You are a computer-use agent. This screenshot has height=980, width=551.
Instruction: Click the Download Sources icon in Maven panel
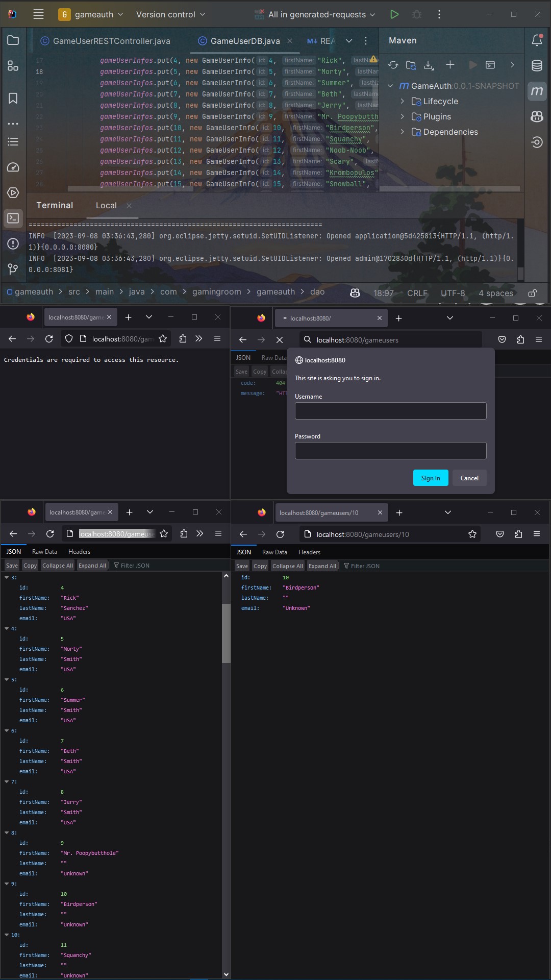(429, 65)
